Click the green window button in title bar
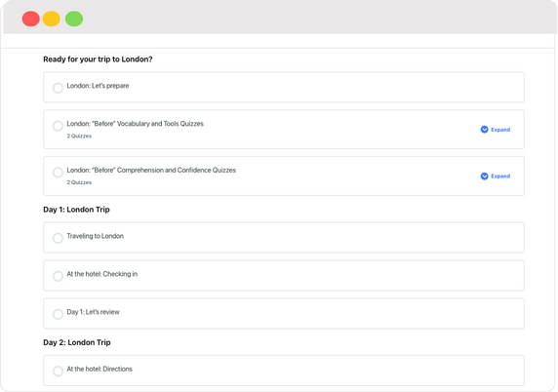 point(74,19)
